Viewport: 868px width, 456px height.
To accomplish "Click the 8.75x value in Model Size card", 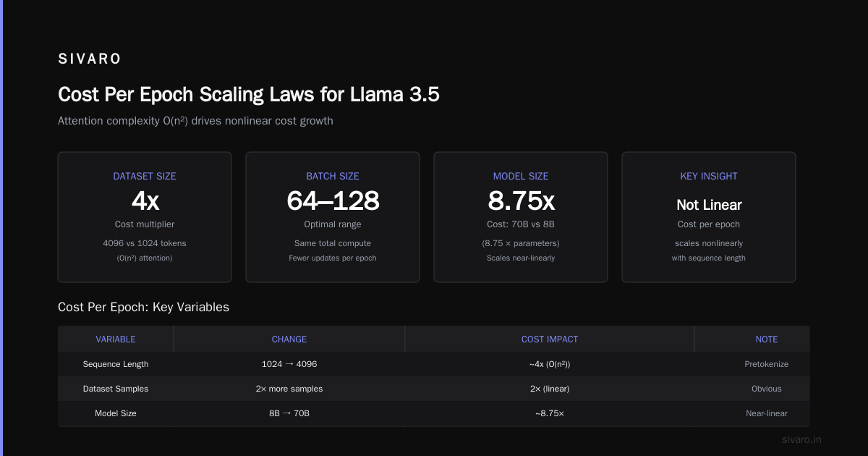I will [521, 200].
